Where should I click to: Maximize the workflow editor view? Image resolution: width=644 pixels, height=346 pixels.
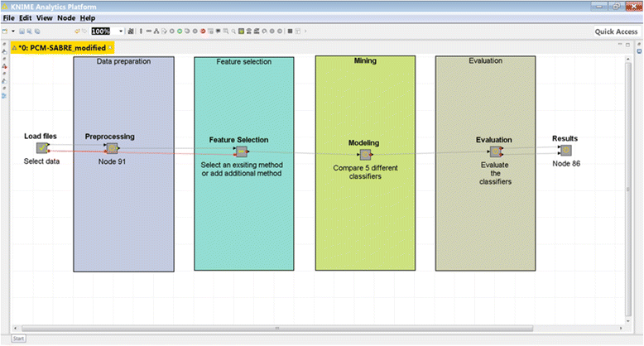click(x=627, y=45)
